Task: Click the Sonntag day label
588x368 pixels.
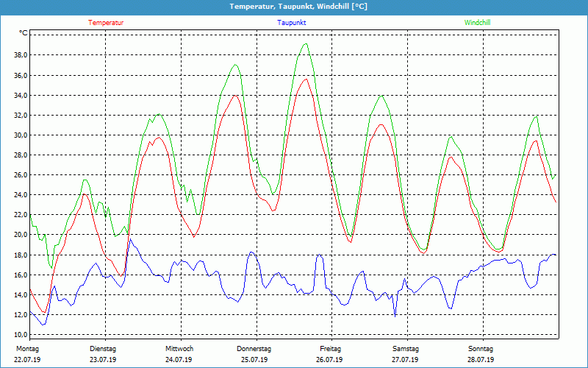Action: [481, 349]
